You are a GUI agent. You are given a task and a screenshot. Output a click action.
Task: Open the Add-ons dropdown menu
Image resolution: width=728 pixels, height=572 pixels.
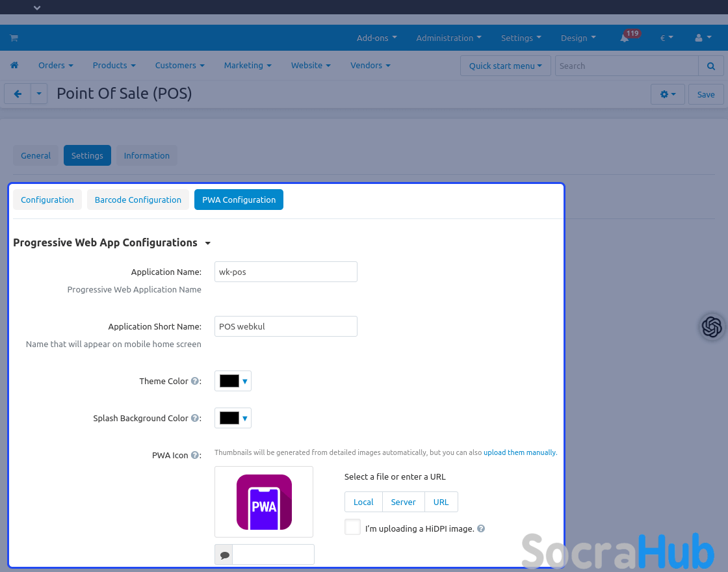(376, 38)
